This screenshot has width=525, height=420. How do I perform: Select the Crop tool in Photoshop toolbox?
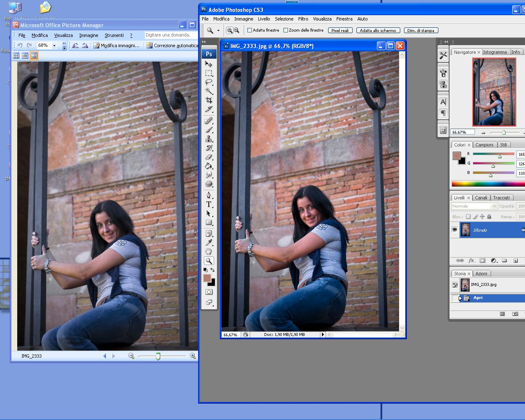(209, 100)
